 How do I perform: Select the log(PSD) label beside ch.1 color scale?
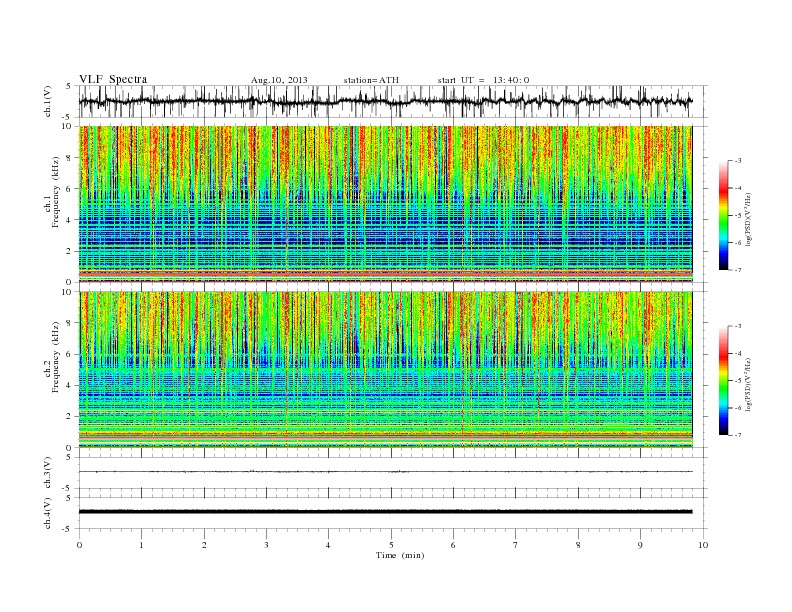click(x=749, y=219)
